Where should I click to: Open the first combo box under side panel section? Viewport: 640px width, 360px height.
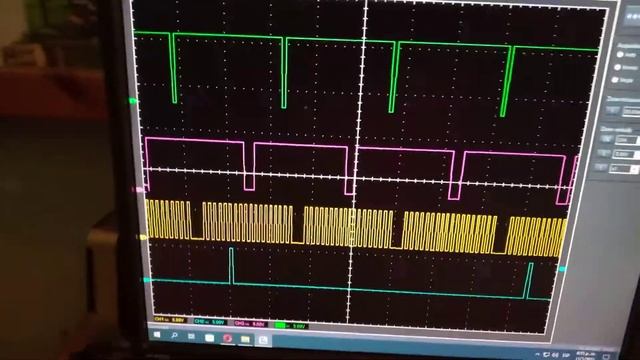coord(631,111)
